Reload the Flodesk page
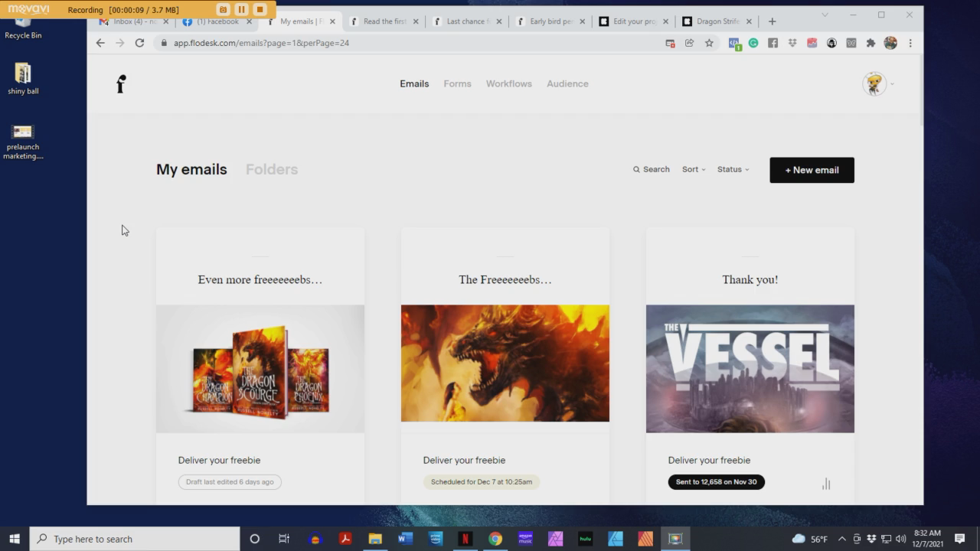980x551 pixels. (139, 43)
